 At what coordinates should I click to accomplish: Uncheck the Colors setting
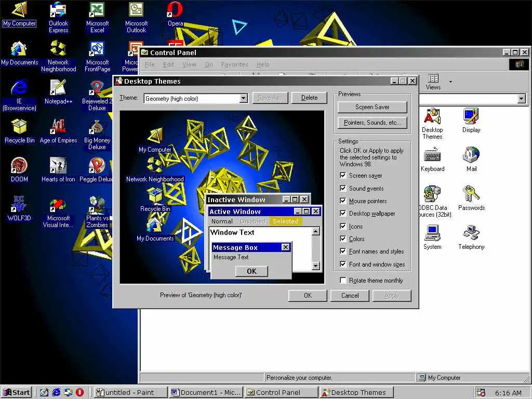[343, 239]
